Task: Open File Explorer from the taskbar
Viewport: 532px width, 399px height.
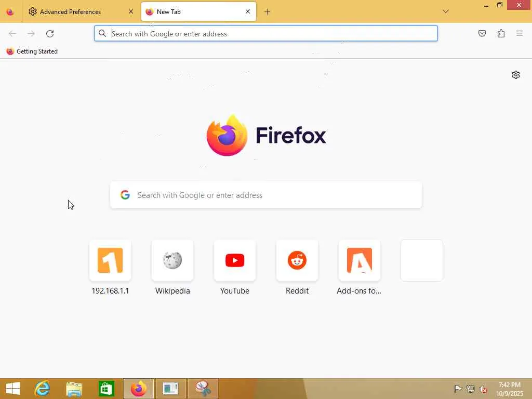Action: tap(74, 389)
